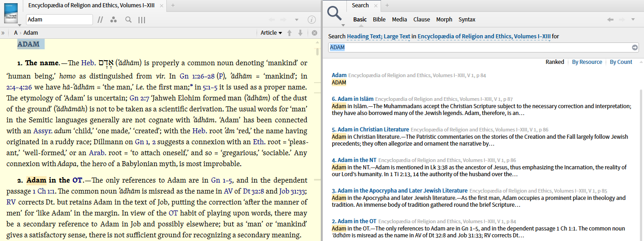Sort results By Count
Viewport: 644px width, 241px height.
click(621, 62)
